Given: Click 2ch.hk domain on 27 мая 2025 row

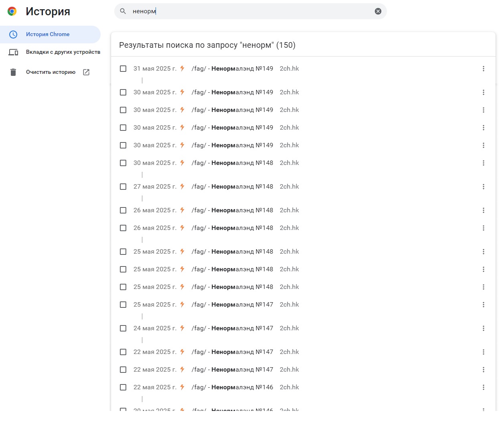Looking at the screenshot, I should coord(289,187).
